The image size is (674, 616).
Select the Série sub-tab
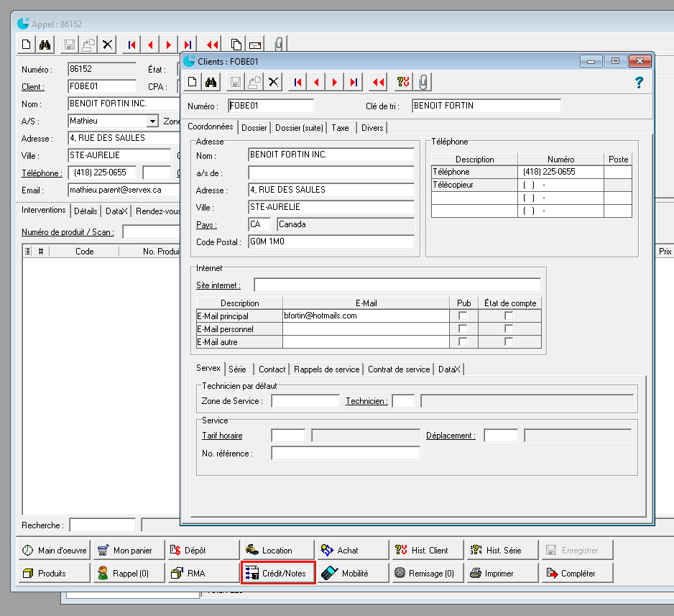pyautogui.click(x=237, y=369)
